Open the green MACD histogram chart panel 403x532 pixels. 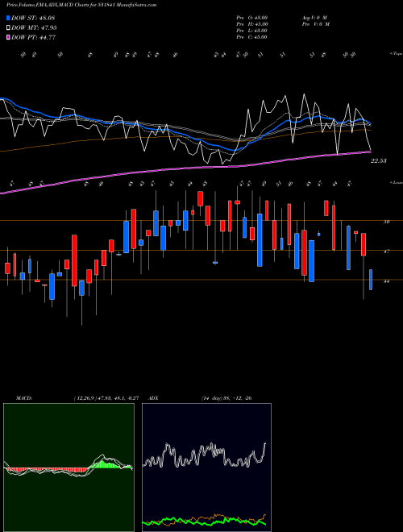[x=69, y=468]
